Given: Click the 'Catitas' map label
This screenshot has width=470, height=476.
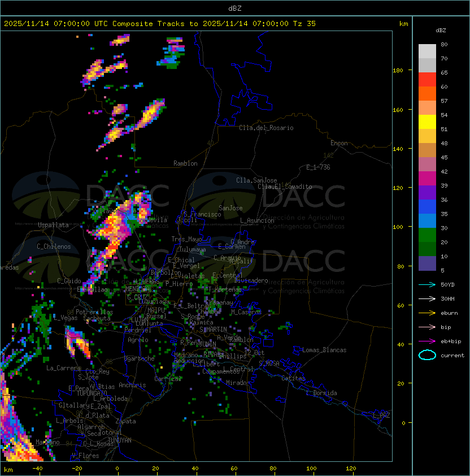Looking at the screenshot, I should click(x=293, y=378).
